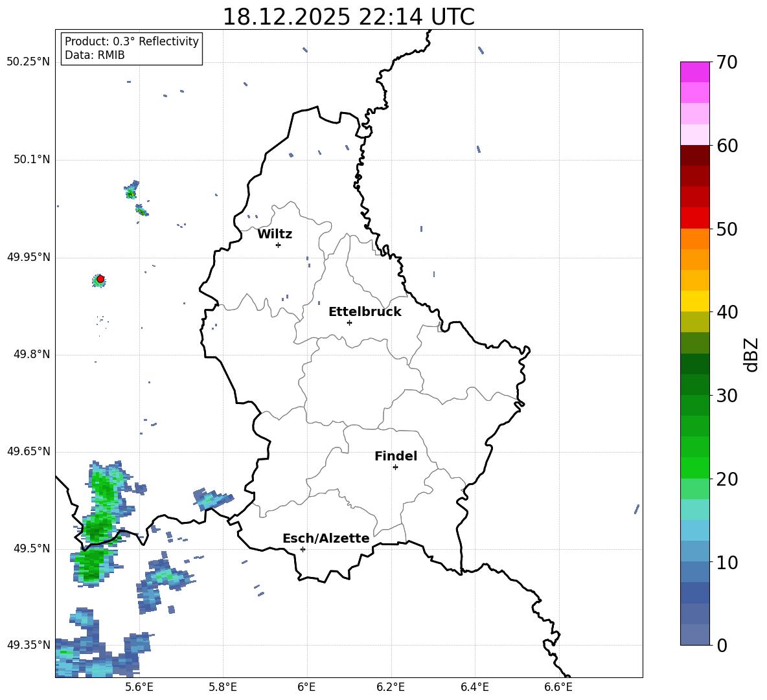The height and width of the screenshot is (700, 767).
Task: Click the 6.4°E longitude label
Action: click(474, 687)
